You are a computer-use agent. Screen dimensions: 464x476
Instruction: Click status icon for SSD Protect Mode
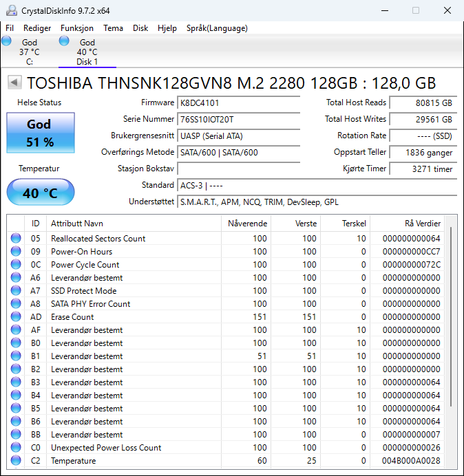click(x=16, y=290)
